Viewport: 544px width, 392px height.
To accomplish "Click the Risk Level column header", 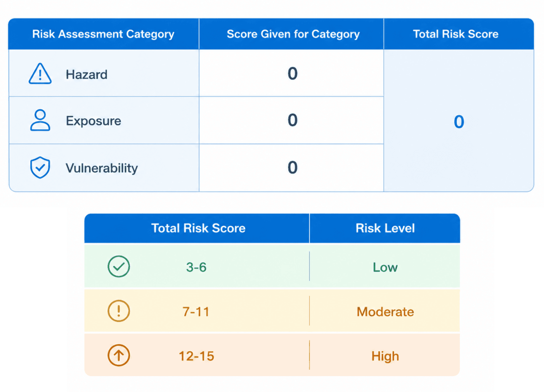I will [385, 228].
